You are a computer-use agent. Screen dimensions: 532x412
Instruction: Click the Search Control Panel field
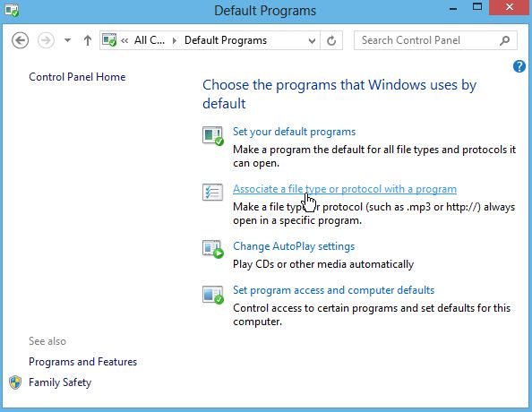pos(435,40)
